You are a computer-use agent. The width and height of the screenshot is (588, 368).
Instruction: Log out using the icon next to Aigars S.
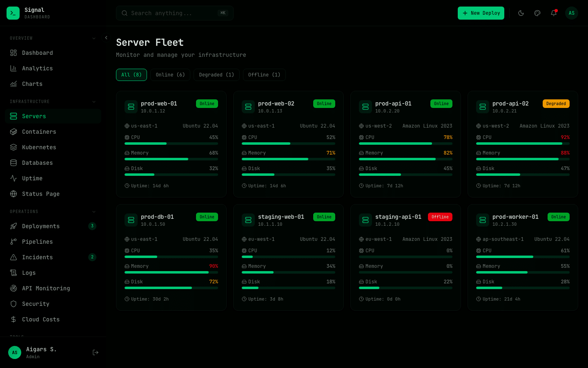pyautogui.click(x=95, y=352)
